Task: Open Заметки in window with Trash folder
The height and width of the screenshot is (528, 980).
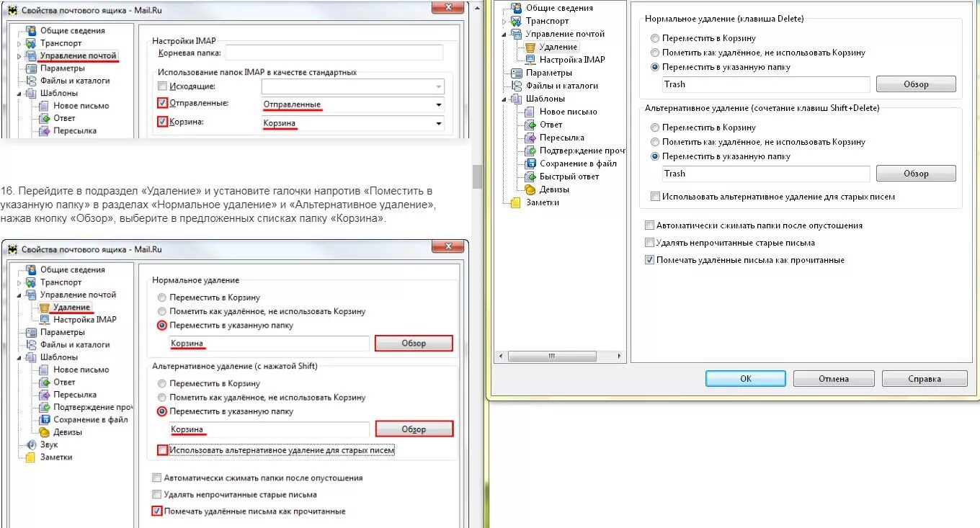Action: (x=543, y=202)
